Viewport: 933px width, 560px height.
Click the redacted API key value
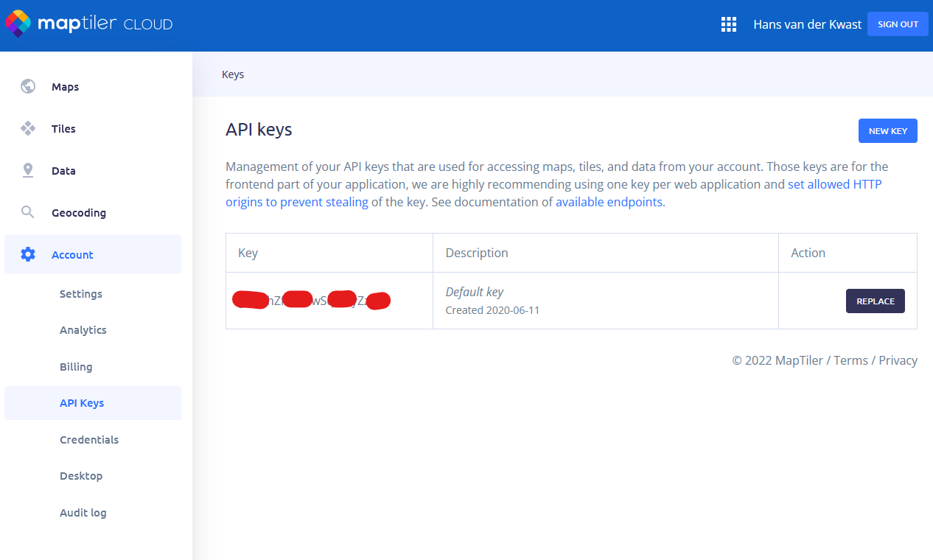click(311, 301)
